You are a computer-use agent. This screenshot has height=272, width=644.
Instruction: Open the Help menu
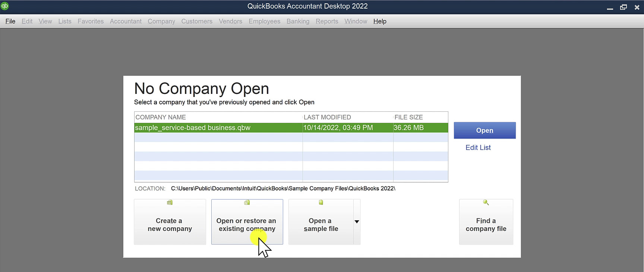380,21
